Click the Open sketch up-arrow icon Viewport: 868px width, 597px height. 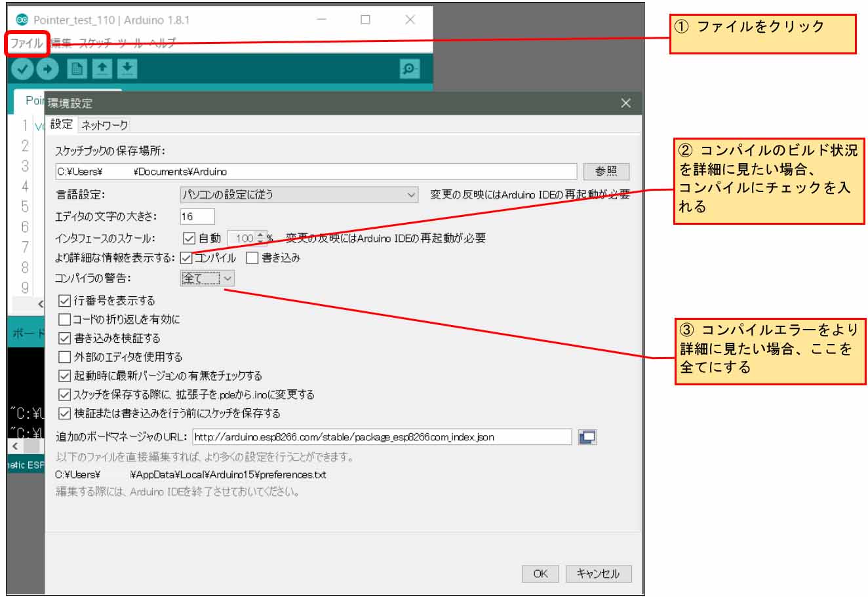click(102, 68)
